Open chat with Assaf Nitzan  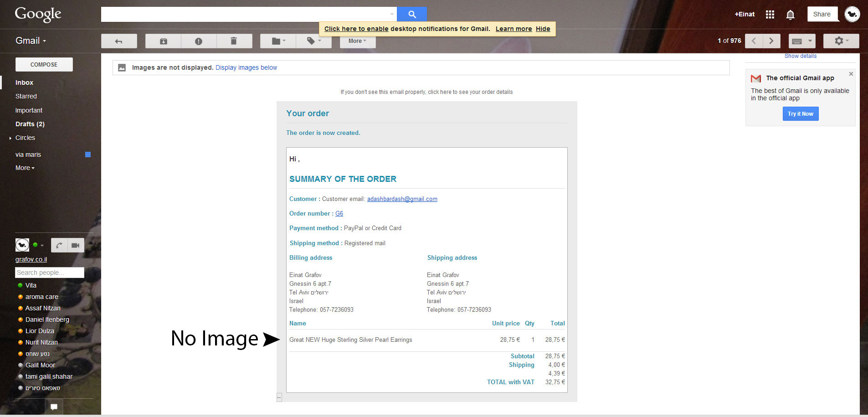pos(43,308)
